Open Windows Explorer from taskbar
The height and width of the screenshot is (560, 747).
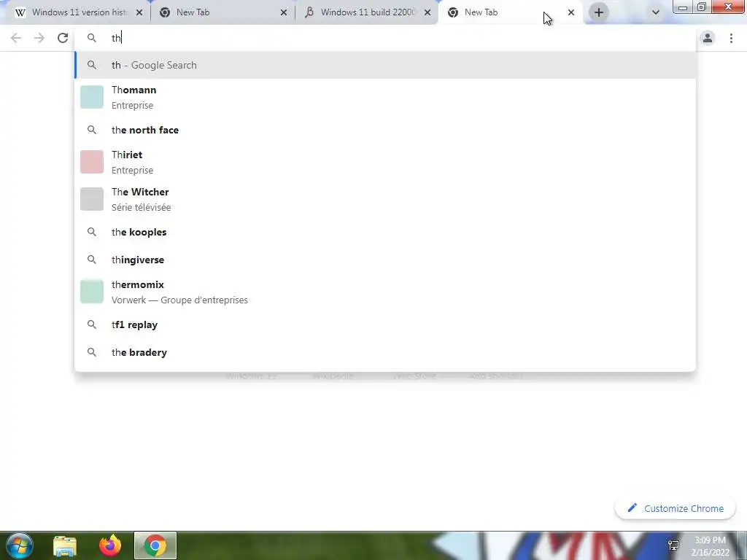point(65,546)
